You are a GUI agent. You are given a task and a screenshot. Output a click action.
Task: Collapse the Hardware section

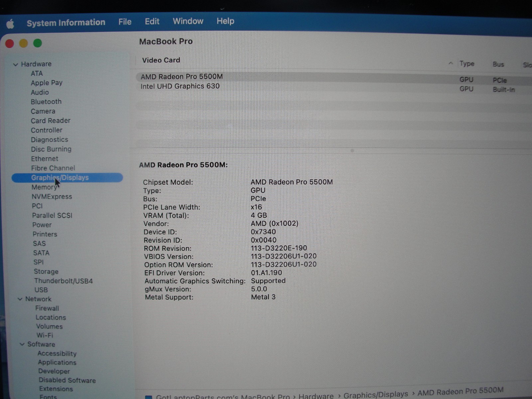pos(15,65)
